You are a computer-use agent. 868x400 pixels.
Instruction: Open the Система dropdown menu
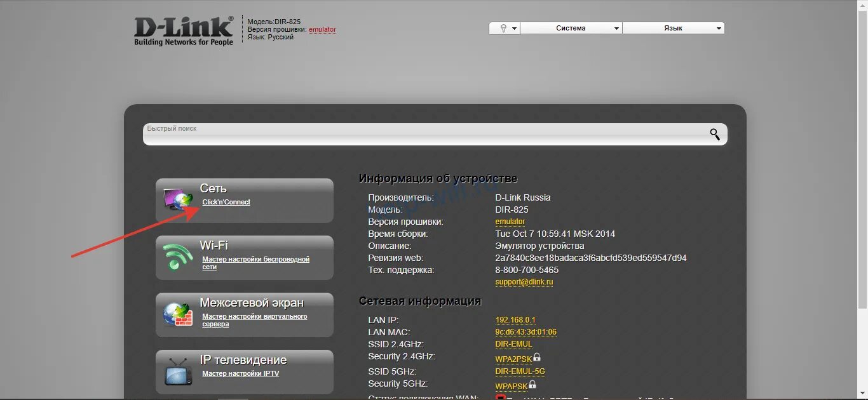click(x=571, y=29)
